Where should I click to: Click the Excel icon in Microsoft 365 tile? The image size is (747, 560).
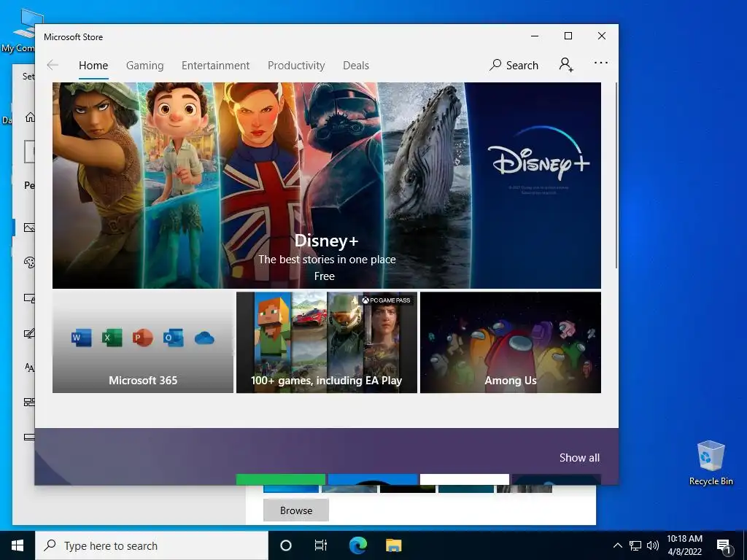tap(112, 338)
